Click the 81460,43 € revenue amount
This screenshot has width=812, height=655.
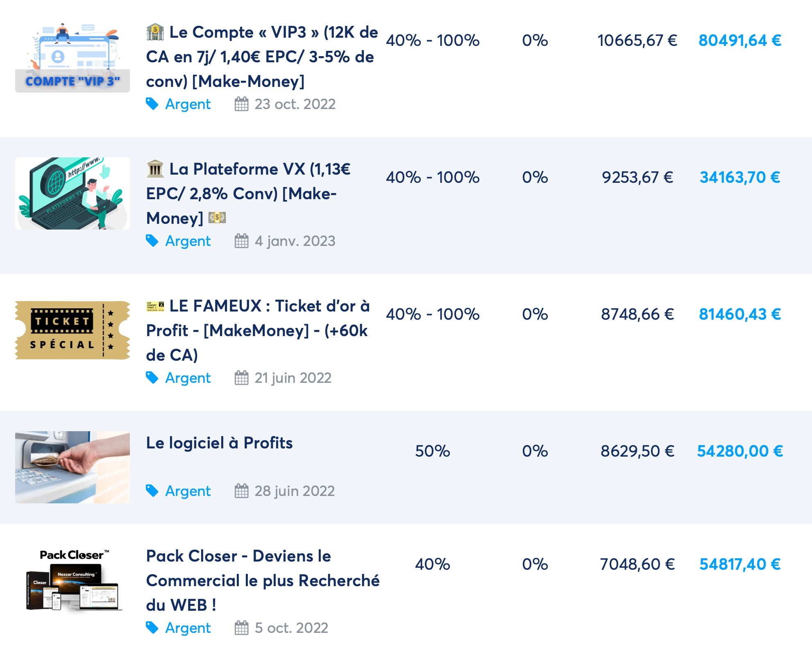click(x=739, y=314)
